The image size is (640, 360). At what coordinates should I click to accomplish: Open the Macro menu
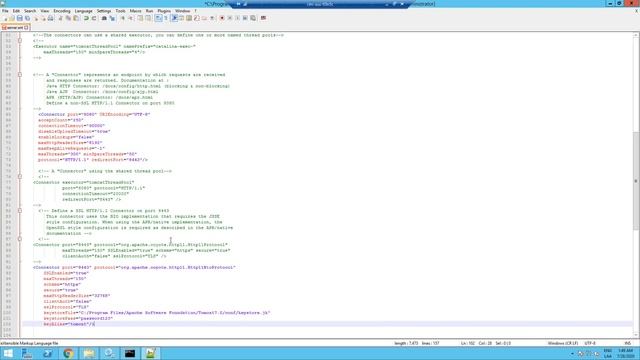tap(136, 11)
